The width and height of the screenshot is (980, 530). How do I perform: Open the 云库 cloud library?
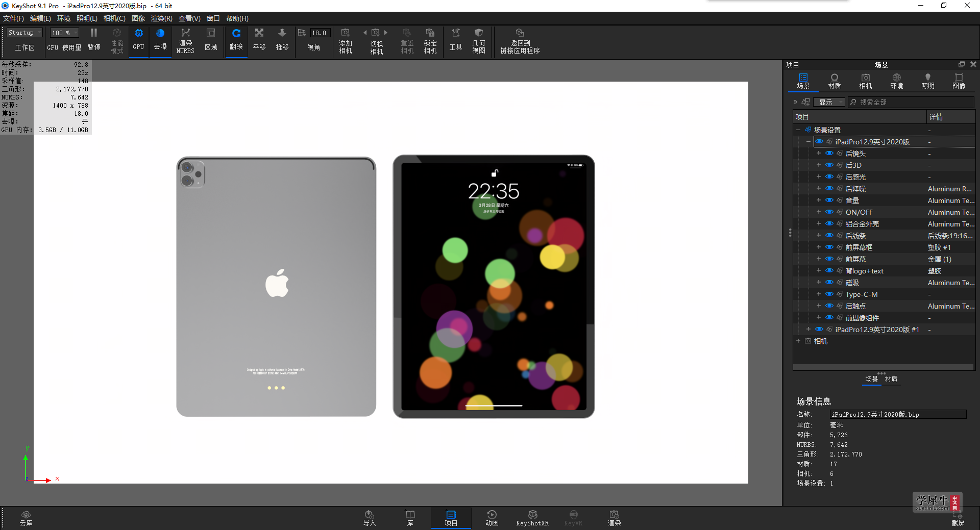tap(26, 518)
